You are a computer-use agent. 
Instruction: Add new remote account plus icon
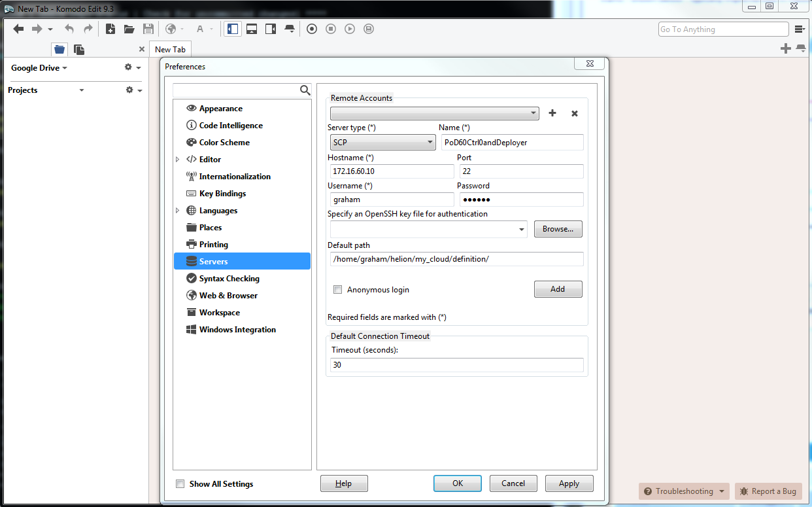(x=552, y=113)
